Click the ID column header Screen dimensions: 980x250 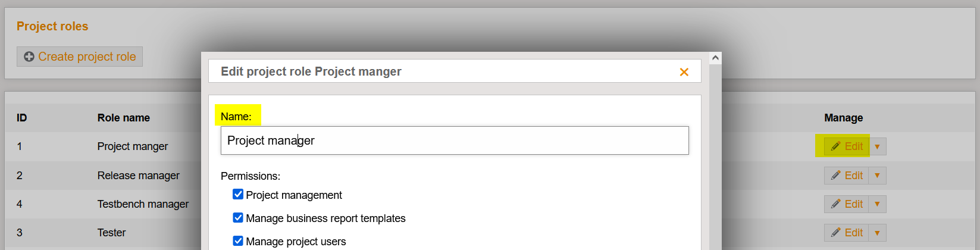(x=22, y=118)
